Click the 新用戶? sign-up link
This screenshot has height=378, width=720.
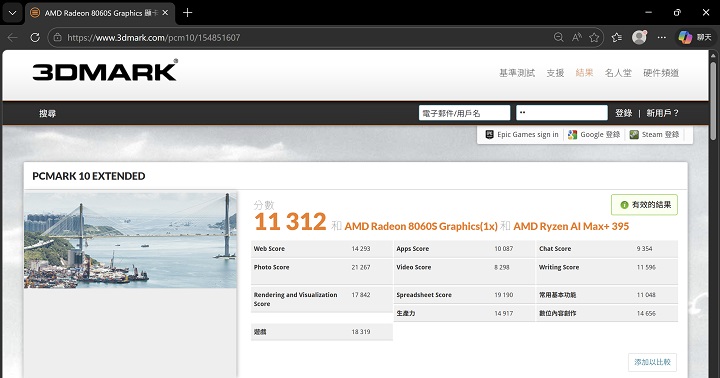pyautogui.click(x=663, y=113)
